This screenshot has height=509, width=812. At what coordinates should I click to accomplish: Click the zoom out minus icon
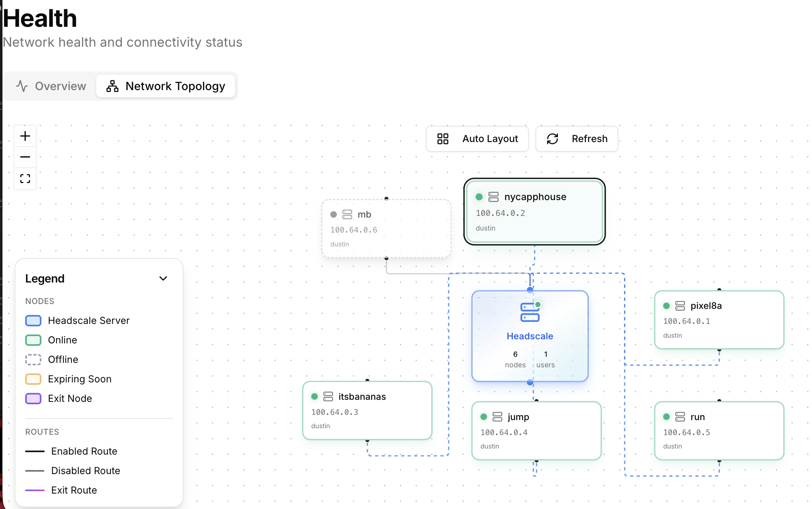25,157
